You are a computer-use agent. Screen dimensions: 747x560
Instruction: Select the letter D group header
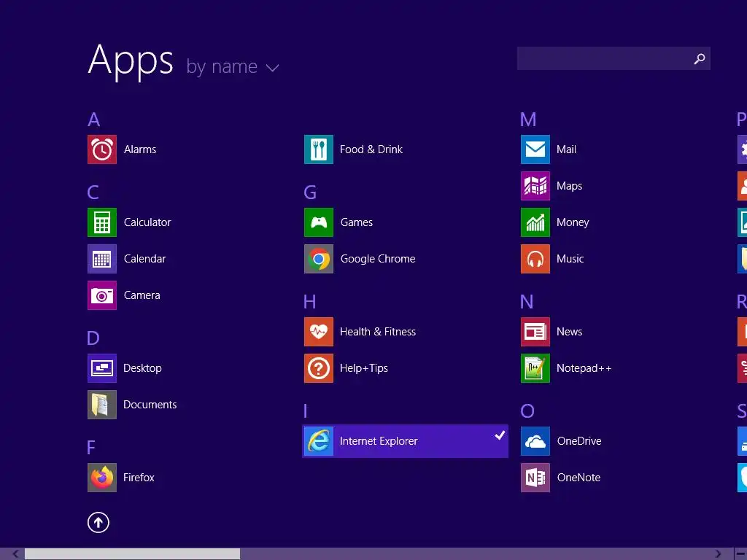pyautogui.click(x=93, y=338)
